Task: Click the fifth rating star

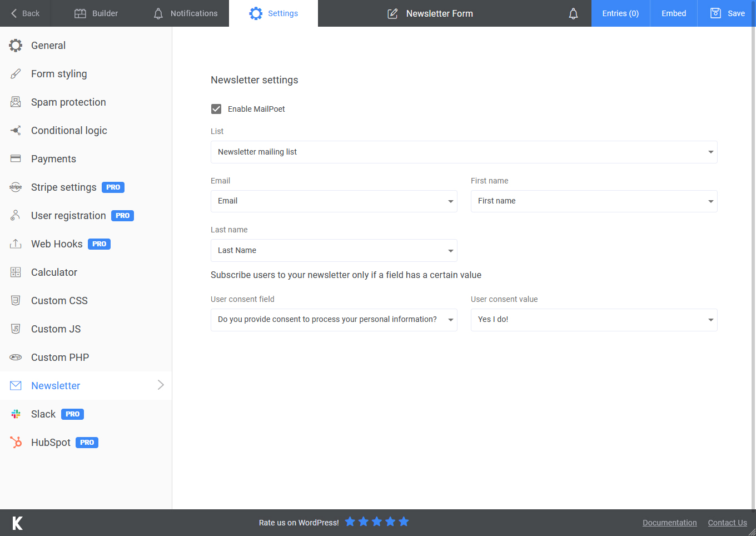Action: click(x=404, y=522)
